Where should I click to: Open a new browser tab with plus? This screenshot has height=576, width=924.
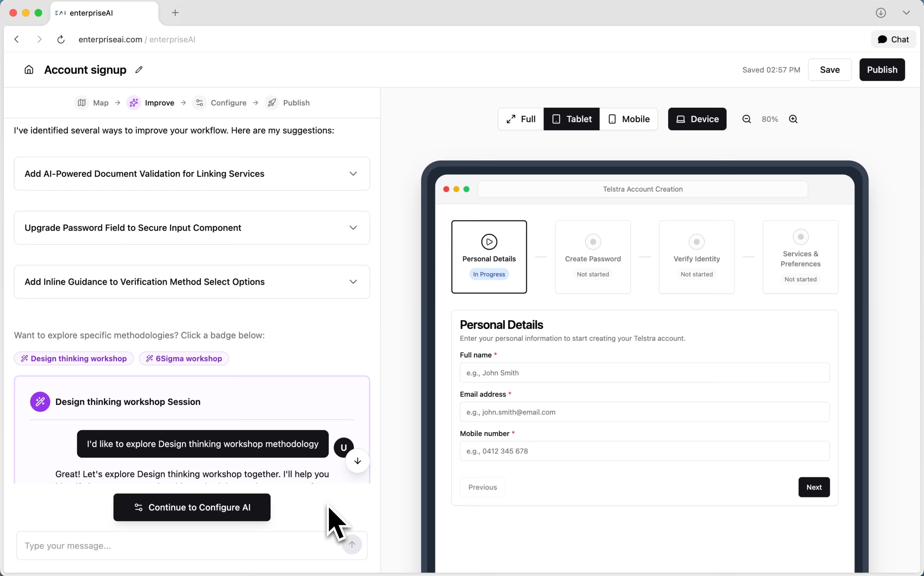(x=175, y=13)
